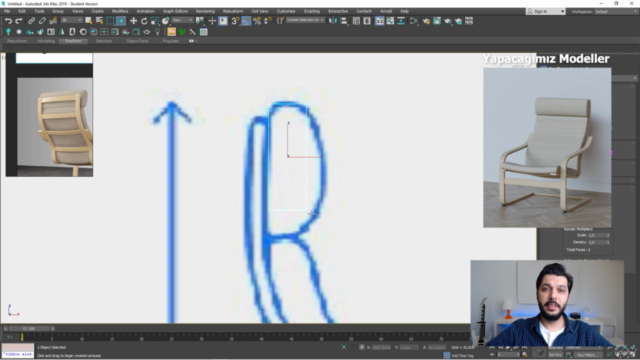Select the Unlink Selection tool
Viewport: 640px width, 360px height.
[42, 21]
